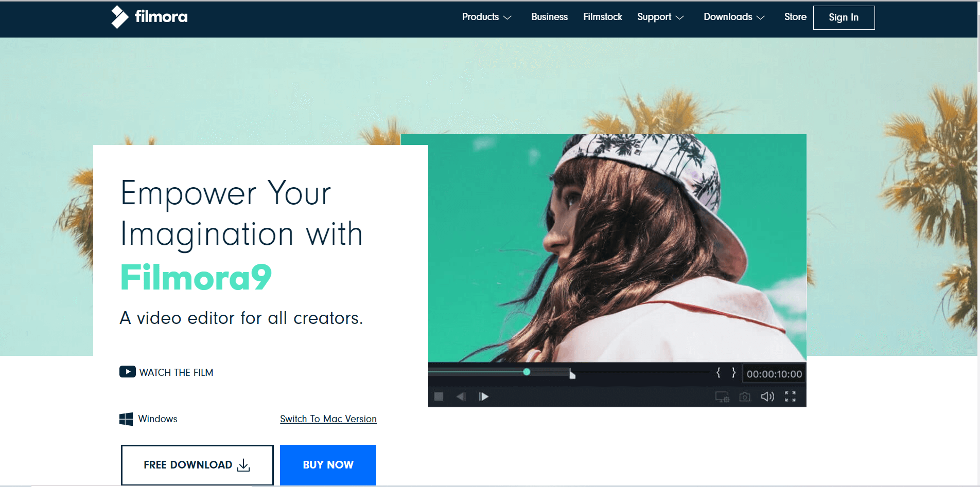Expand the Downloads dropdown menu
The image size is (980, 487).
[734, 17]
